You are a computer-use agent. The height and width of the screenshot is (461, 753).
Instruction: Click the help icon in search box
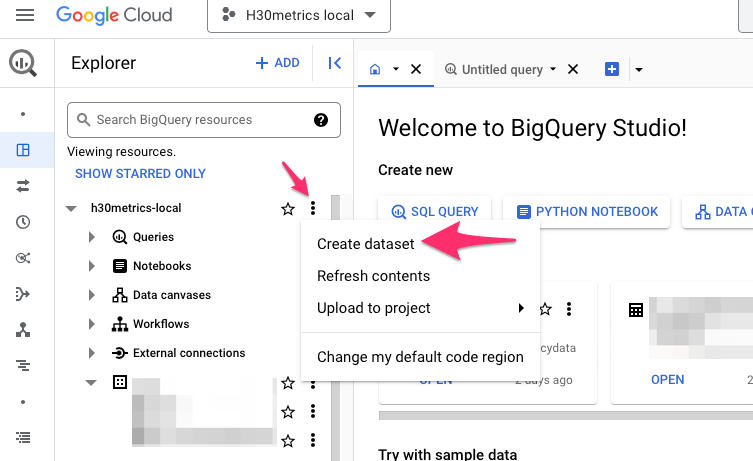pyautogui.click(x=321, y=120)
